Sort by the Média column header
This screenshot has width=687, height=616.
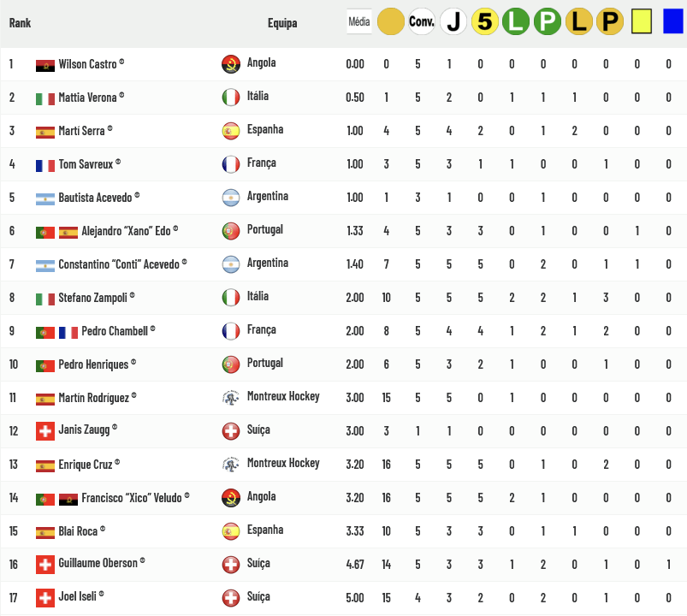click(x=359, y=22)
